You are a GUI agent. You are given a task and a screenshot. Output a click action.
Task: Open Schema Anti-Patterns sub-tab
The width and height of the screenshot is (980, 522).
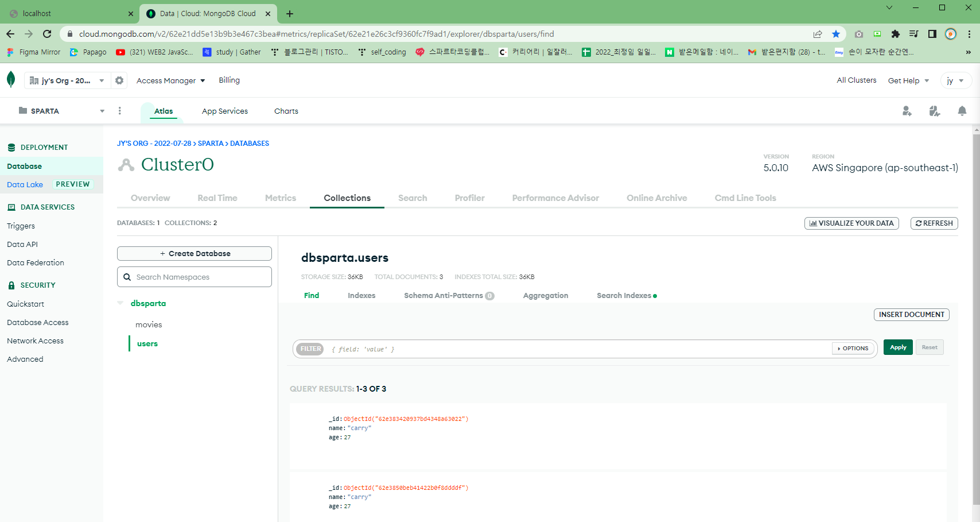(x=449, y=296)
